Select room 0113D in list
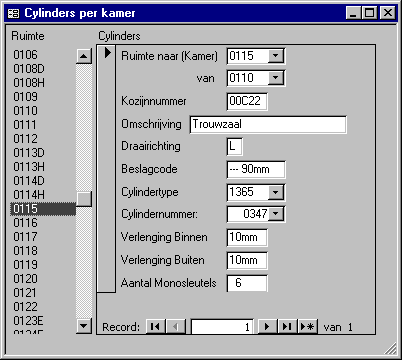 point(43,153)
